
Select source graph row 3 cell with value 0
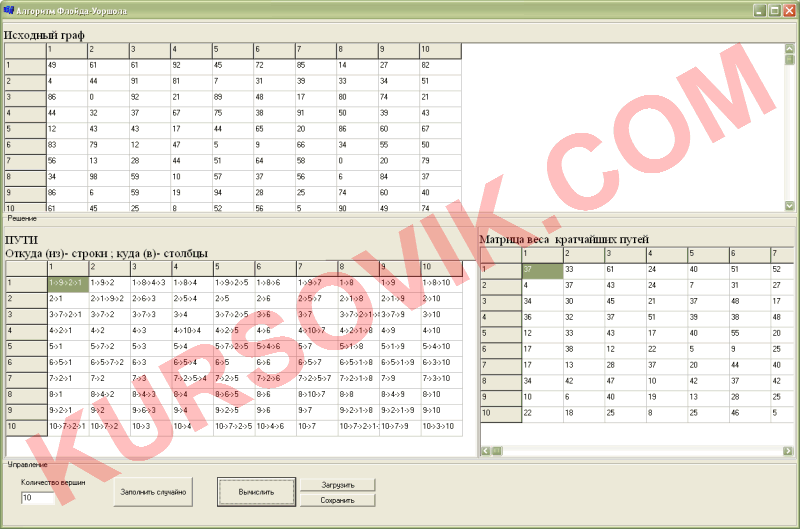coord(108,98)
